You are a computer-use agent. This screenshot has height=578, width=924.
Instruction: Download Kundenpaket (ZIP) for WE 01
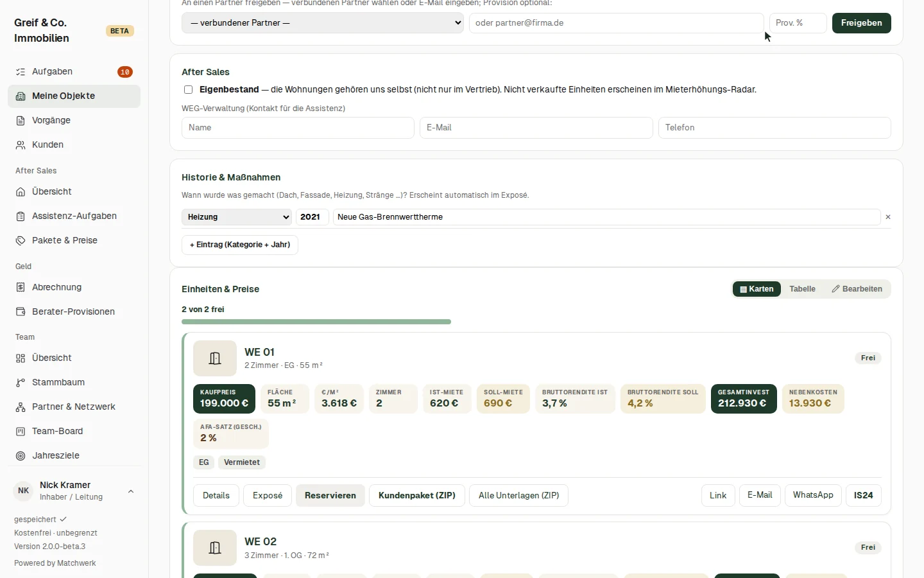417,496
